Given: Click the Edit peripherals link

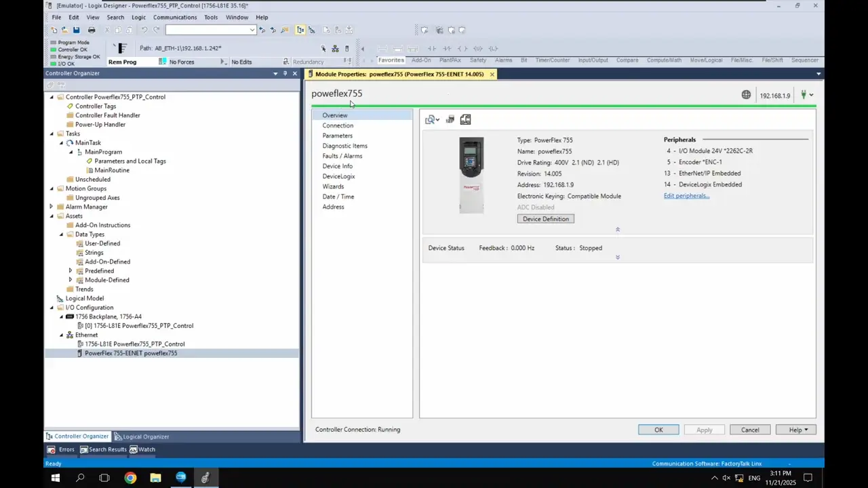Looking at the screenshot, I should click(686, 196).
